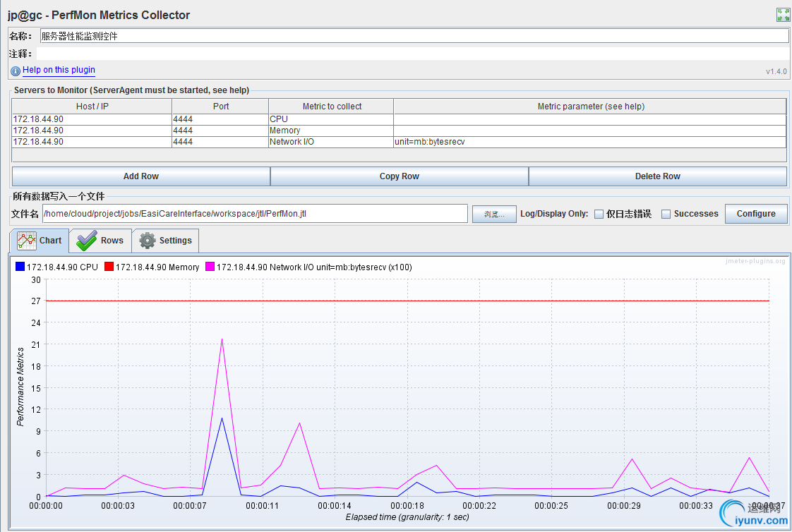Click the blue CPU legend swatch
The height and width of the screenshot is (532, 792).
[x=20, y=267]
